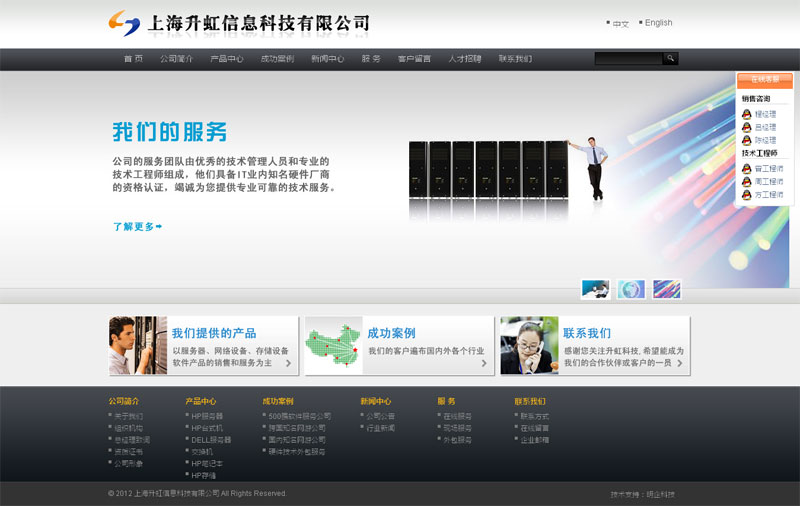Switch language to English
This screenshot has width=800, height=506.
tap(659, 23)
